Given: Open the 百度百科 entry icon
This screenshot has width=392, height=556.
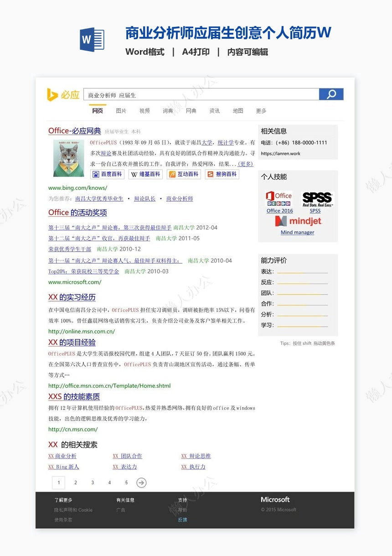Looking at the screenshot, I should click(107, 174).
